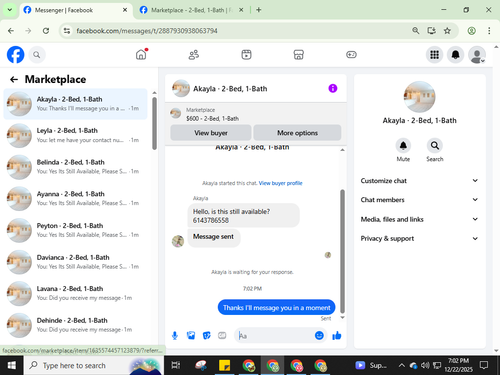The height and width of the screenshot is (375, 500).
Task: Go back using the arrow beside Marketplace
Action: (14, 79)
